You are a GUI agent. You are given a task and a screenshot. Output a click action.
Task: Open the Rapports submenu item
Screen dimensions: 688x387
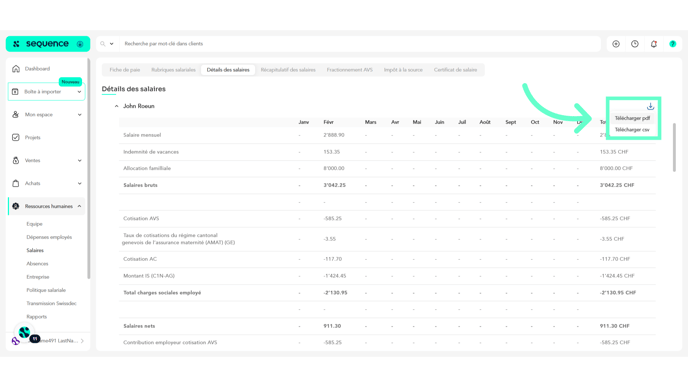36,316
